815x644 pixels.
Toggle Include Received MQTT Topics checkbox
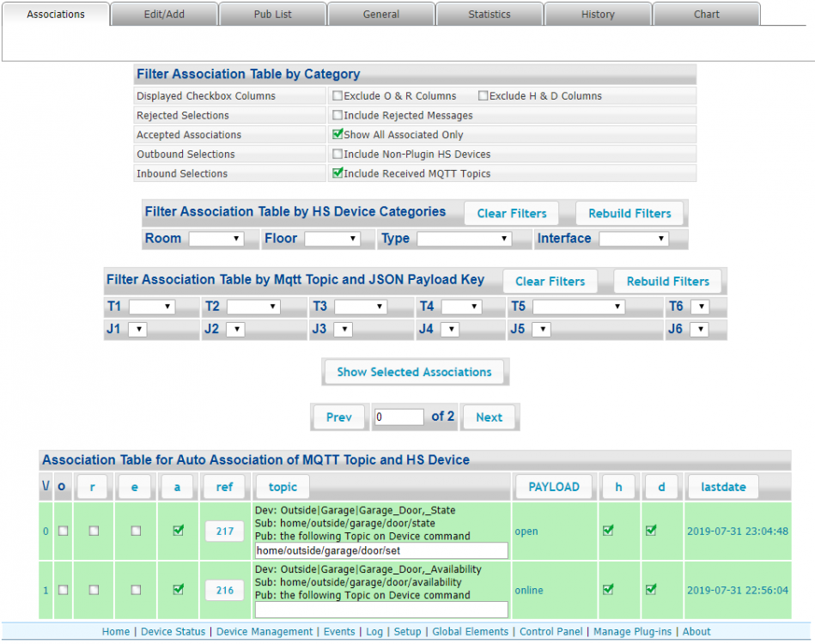(338, 173)
